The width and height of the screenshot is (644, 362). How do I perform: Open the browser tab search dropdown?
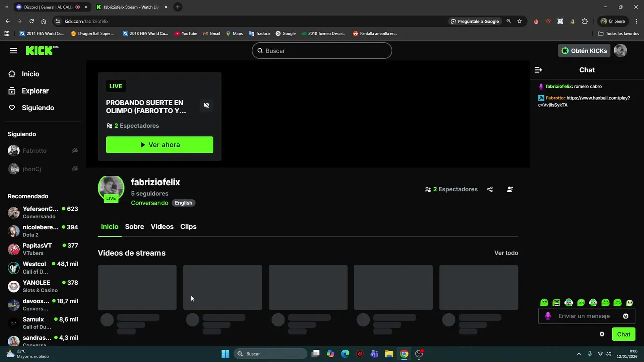coord(7,7)
